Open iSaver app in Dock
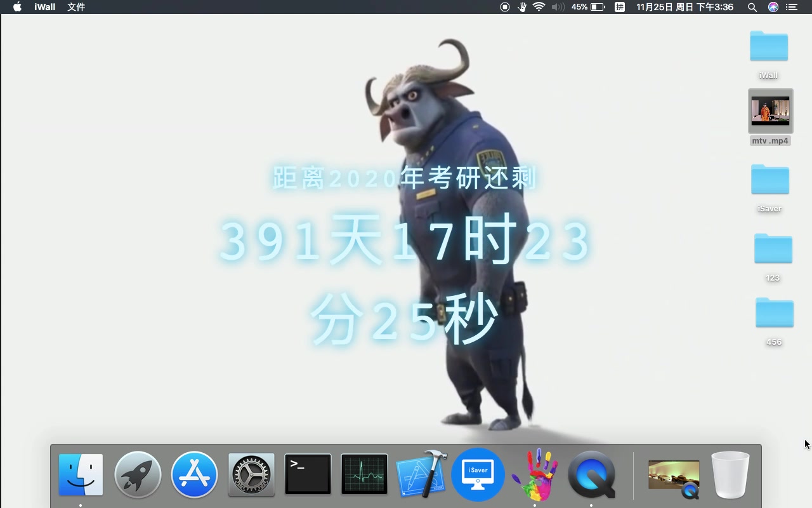The image size is (812, 508). 478,474
